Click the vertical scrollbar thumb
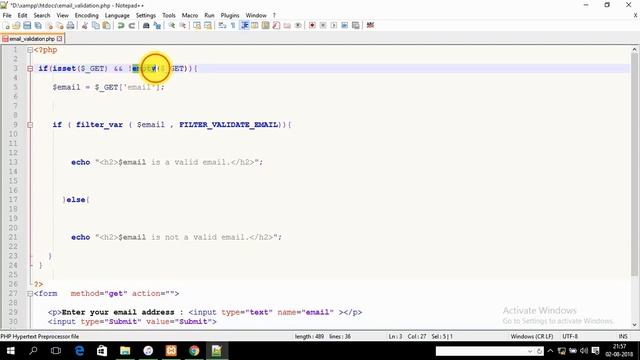 pos(634,163)
